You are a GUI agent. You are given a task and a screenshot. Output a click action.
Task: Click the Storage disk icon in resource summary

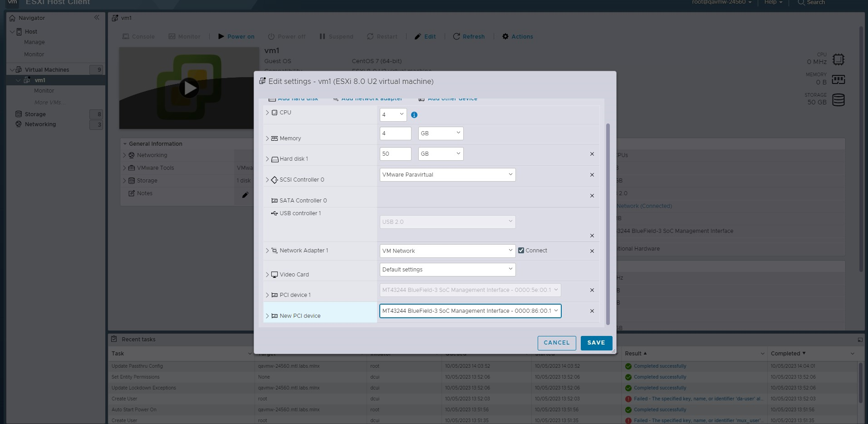[839, 100]
